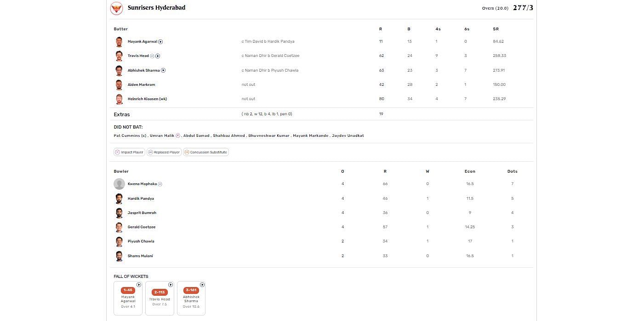Click Bhuvneshwar Kumar in did not bat list

coord(269,136)
